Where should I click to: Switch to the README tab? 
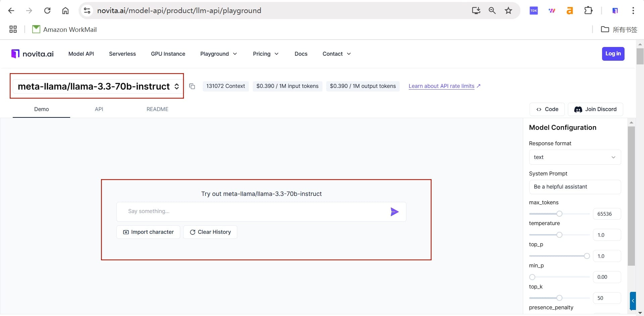click(x=157, y=109)
